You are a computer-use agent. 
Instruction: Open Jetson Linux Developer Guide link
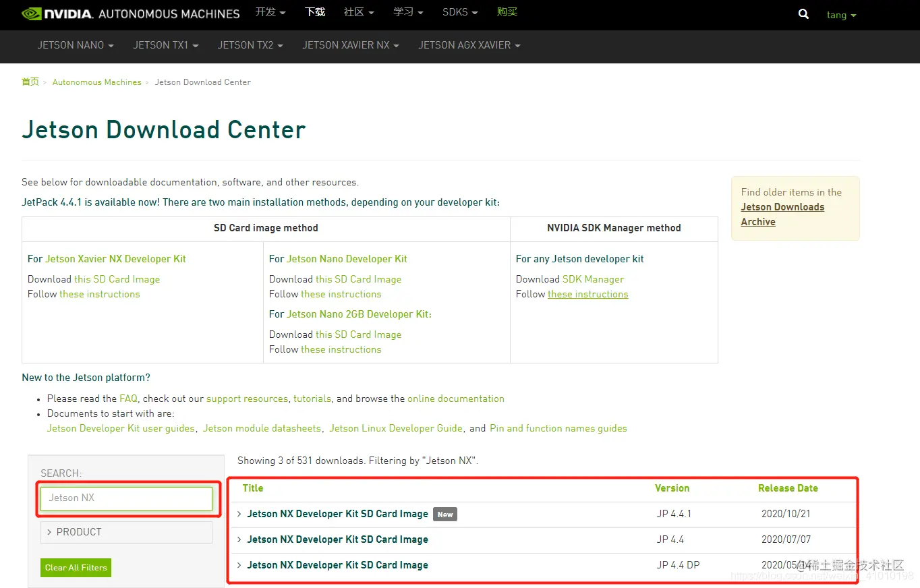point(396,428)
